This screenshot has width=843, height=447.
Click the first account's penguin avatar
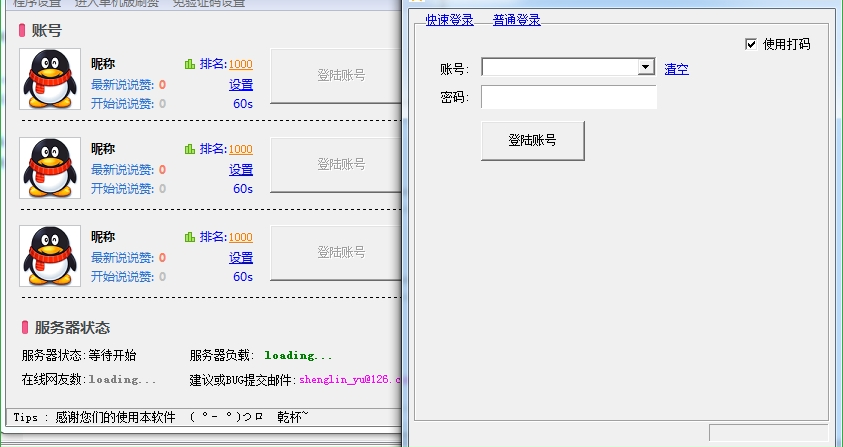point(50,79)
